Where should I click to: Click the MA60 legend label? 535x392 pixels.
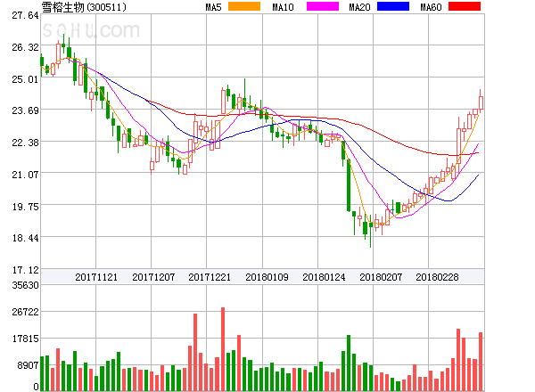click(x=431, y=7)
